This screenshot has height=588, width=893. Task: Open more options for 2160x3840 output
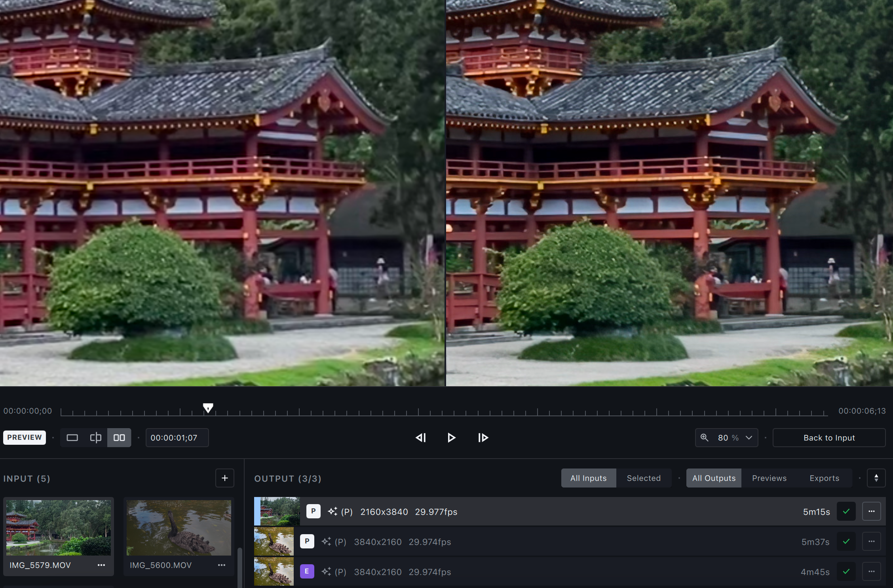point(871,511)
